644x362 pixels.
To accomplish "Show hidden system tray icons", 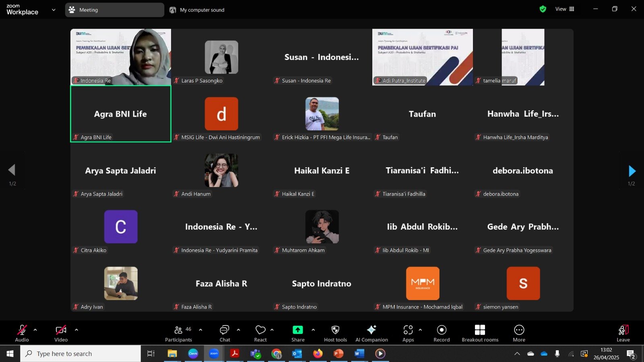I will point(517,354).
